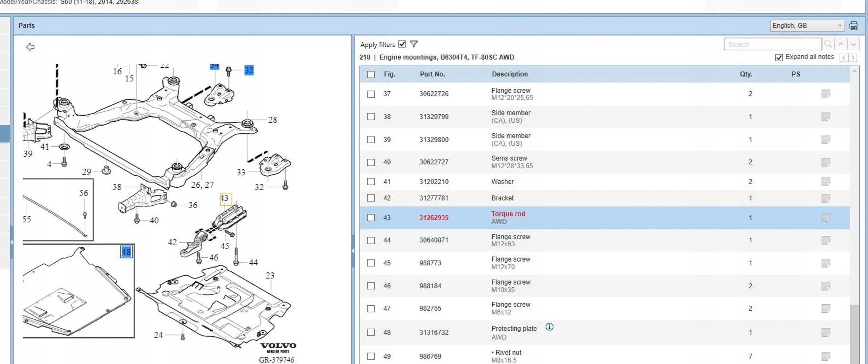868x364 pixels.
Task: Go to next section chevron
Action: tap(852, 58)
